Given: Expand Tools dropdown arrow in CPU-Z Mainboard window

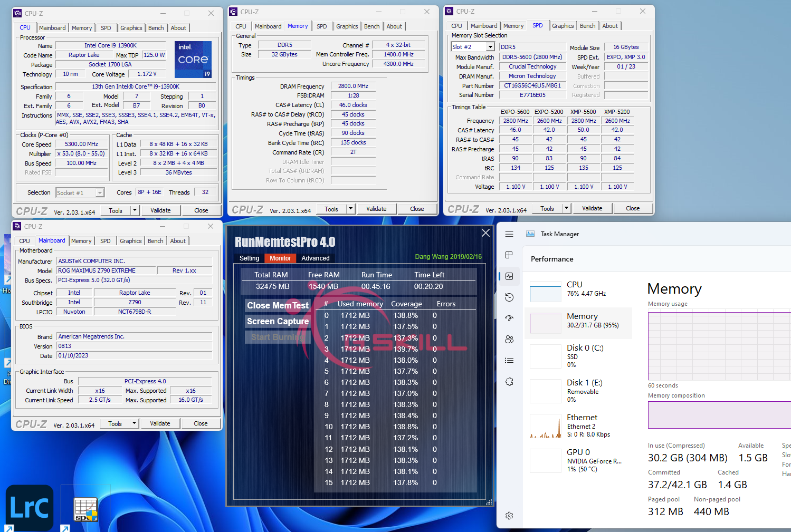Looking at the screenshot, I should [134, 423].
